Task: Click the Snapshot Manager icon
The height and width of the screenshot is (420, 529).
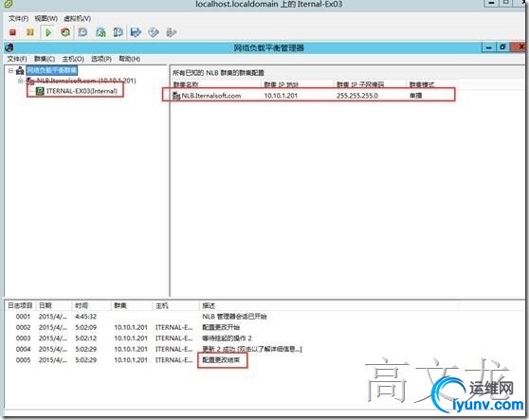Action: click(x=119, y=32)
